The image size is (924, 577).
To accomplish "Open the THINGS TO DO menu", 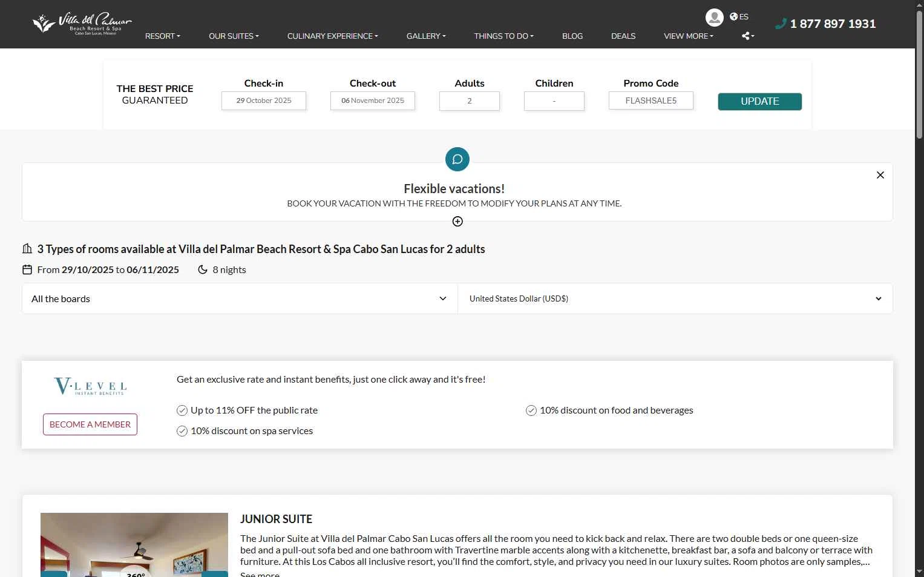I will click(504, 36).
